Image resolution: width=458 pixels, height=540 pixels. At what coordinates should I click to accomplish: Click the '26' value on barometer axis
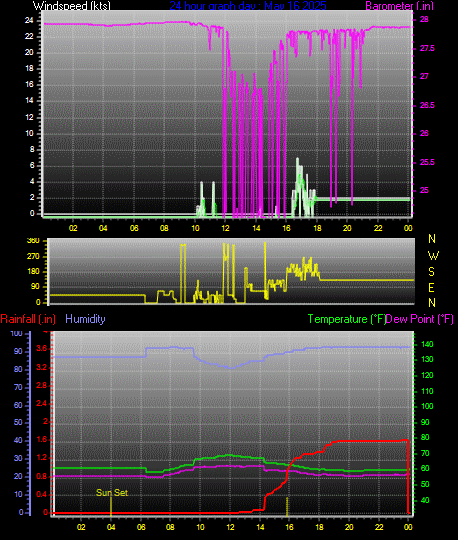pyautogui.click(x=424, y=133)
